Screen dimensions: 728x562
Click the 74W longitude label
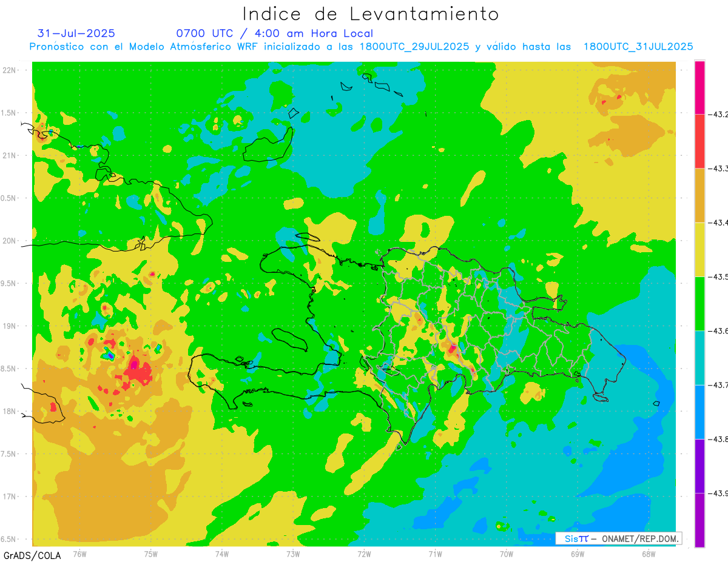[x=222, y=553]
